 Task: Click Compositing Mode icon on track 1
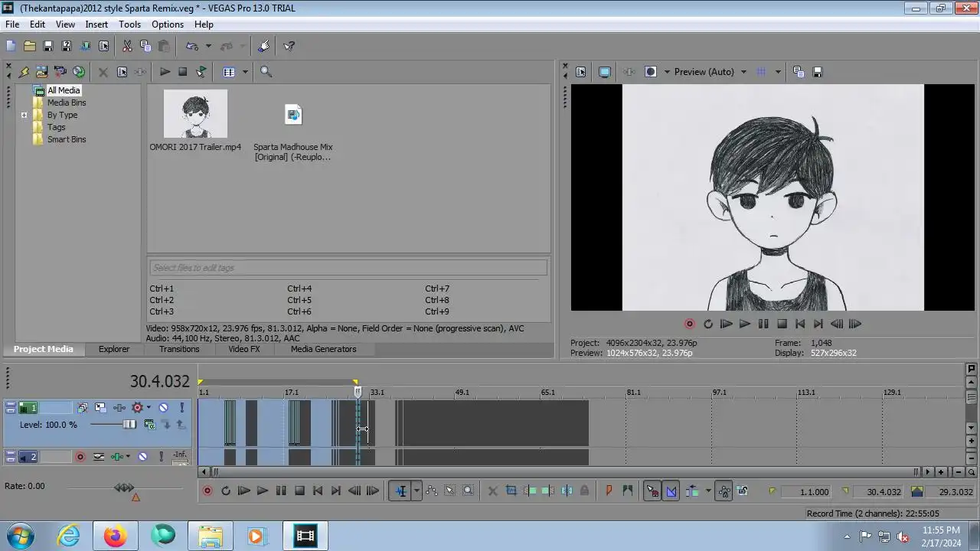pyautogui.click(x=149, y=425)
